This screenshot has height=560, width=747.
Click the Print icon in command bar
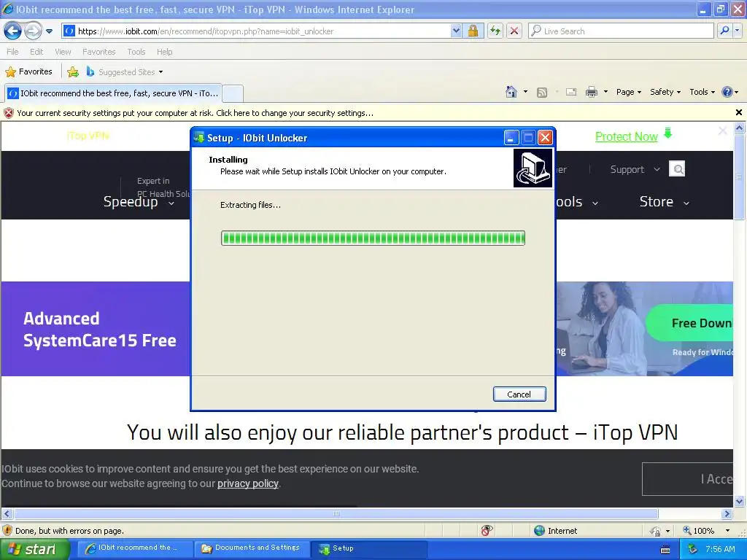[x=591, y=92]
